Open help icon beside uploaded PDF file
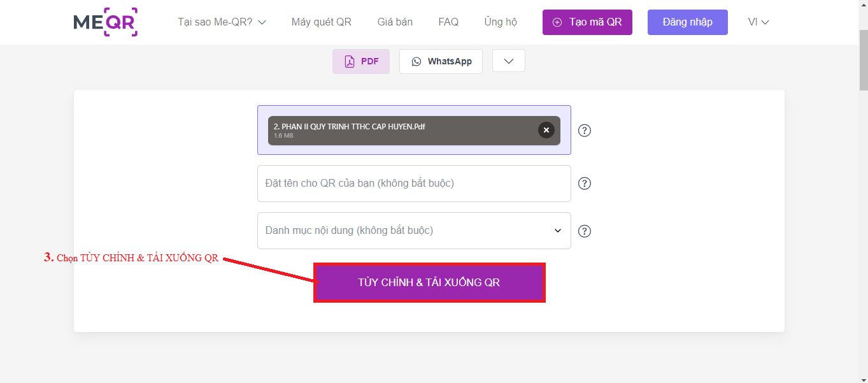868x383 pixels. (x=585, y=131)
